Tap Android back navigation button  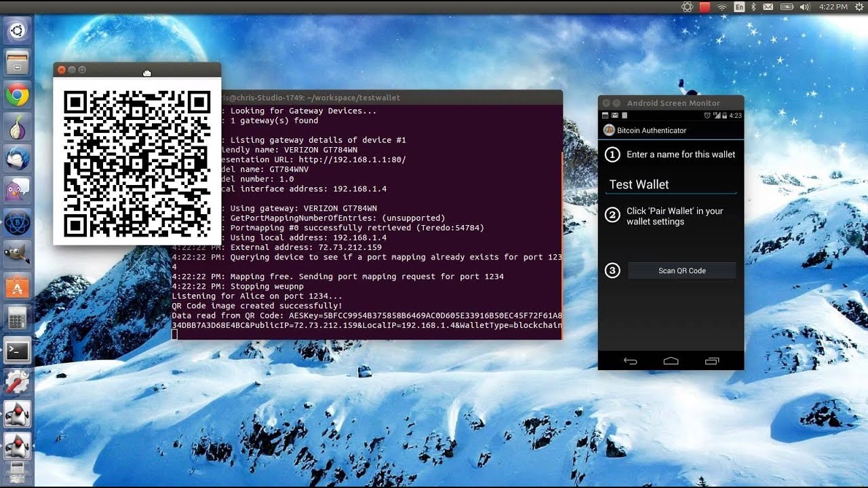click(x=630, y=361)
